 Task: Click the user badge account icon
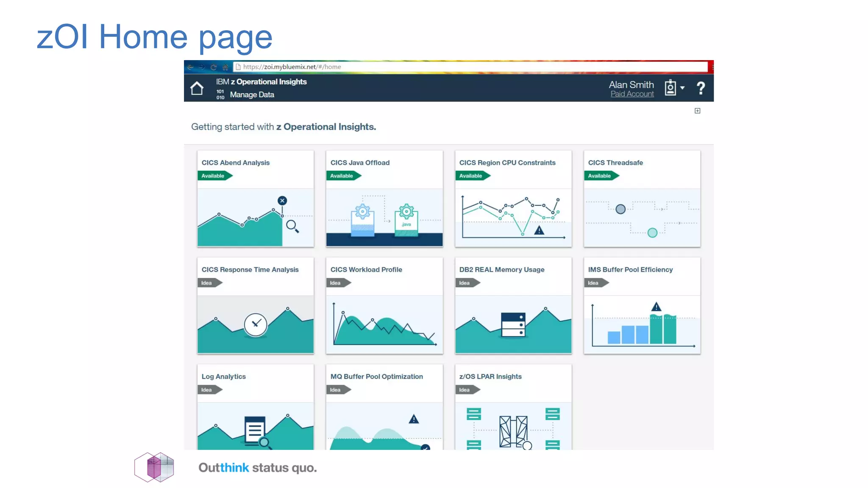pos(670,88)
